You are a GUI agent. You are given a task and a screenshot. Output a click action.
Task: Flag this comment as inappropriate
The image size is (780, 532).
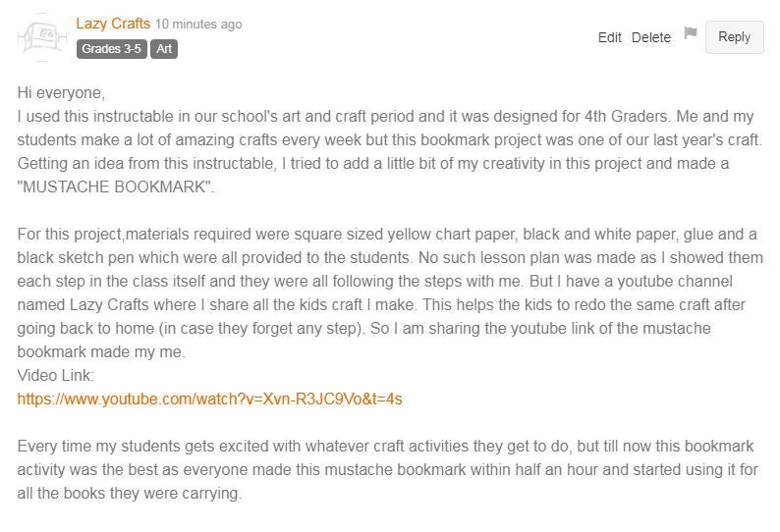coord(691,34)
